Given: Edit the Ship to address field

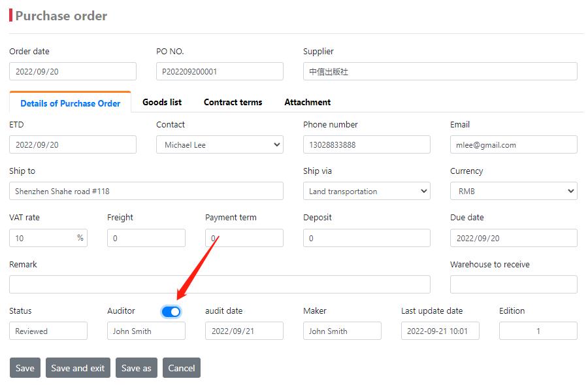Looking at the screenshot, I should [146, 191].
